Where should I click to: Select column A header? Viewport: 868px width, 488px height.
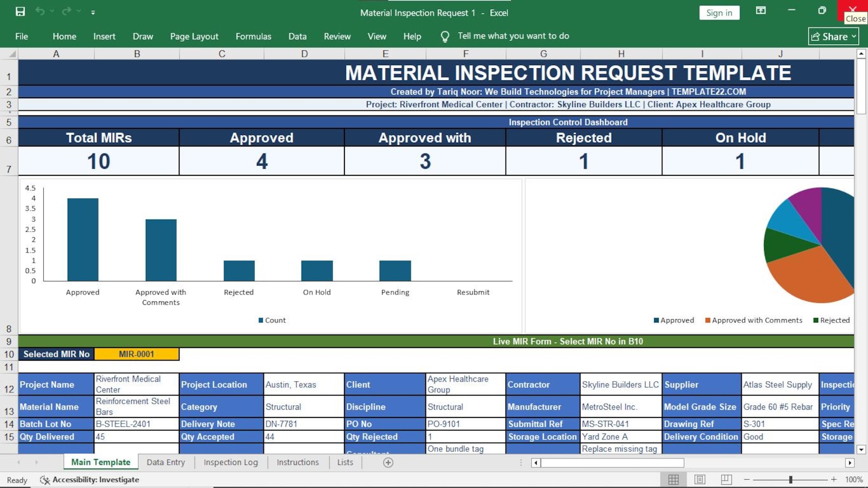pyautogui.click(x=56, y=54)
